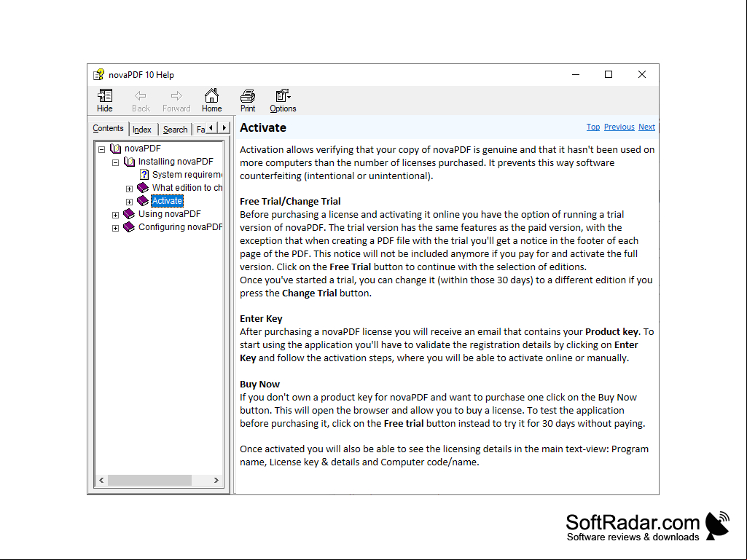Expand the Activate tree node
The width and height of the screenshot is (747, 560).
129,202
